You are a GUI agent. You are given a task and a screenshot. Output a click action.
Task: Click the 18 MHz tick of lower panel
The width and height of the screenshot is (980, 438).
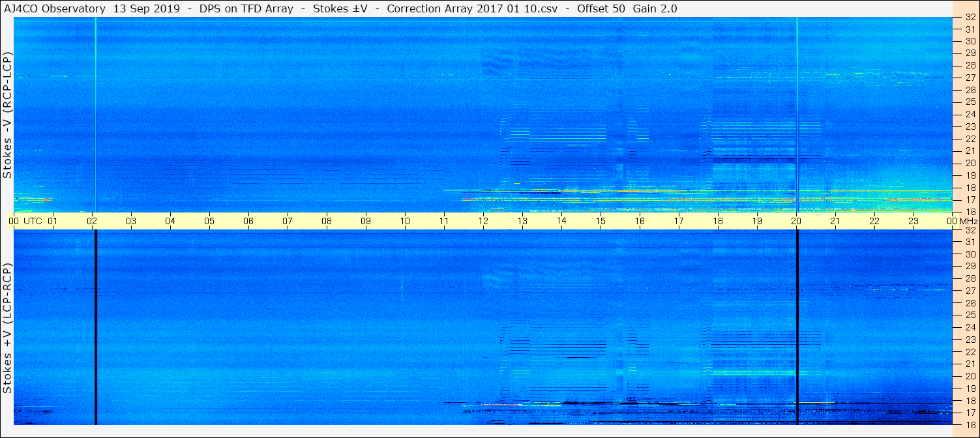pos(970,401)
